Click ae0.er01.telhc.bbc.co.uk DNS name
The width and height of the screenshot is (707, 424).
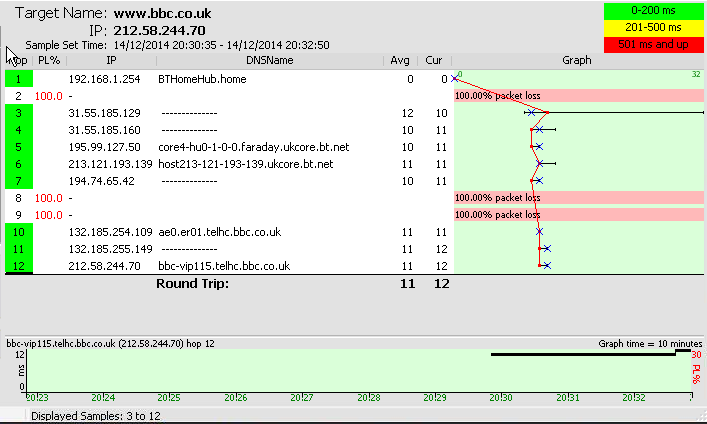[220, 232]
